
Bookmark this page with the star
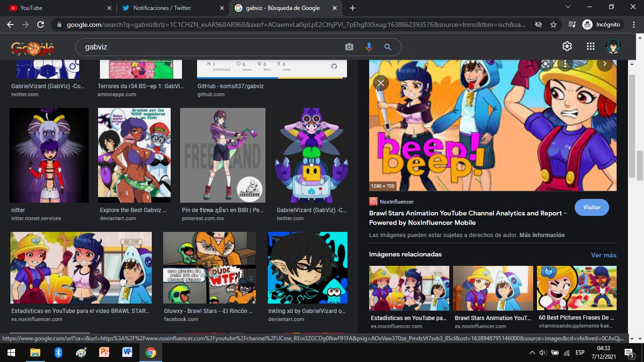point(553,25)
